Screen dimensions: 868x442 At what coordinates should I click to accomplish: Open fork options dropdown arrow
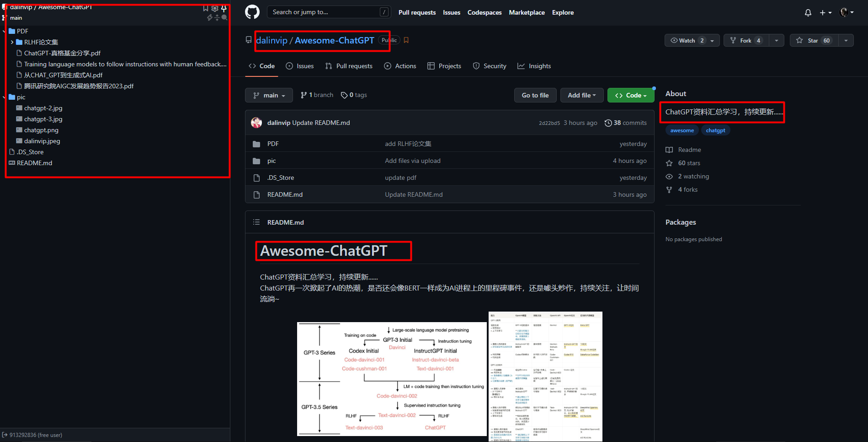pyautogui.click(x=777, y=40)
